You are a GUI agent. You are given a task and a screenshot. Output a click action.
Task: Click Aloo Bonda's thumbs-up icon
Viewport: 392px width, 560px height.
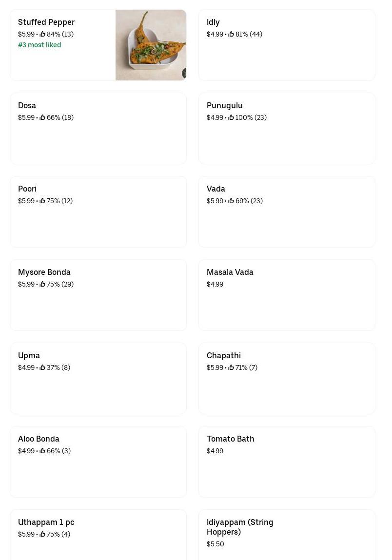(x=42, y=451)
